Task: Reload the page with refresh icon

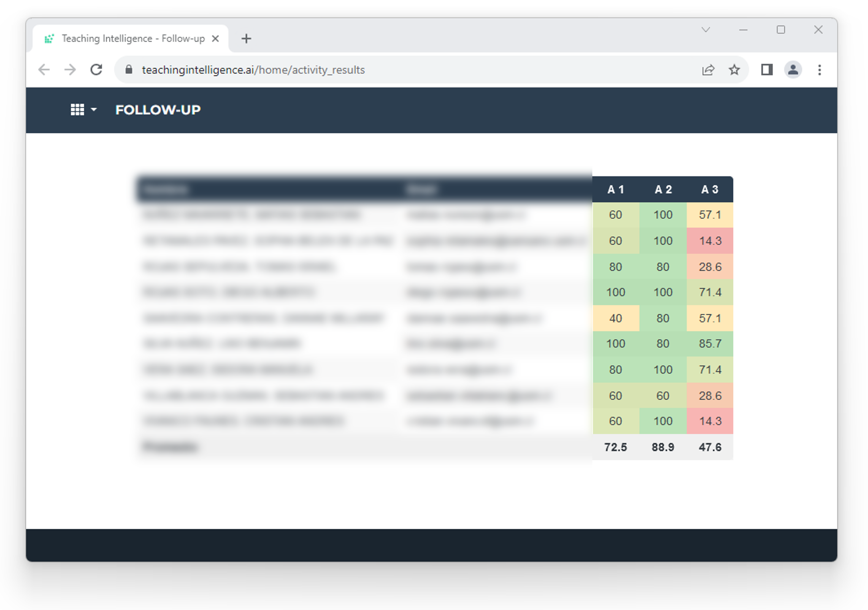Action: pos(96,69)
